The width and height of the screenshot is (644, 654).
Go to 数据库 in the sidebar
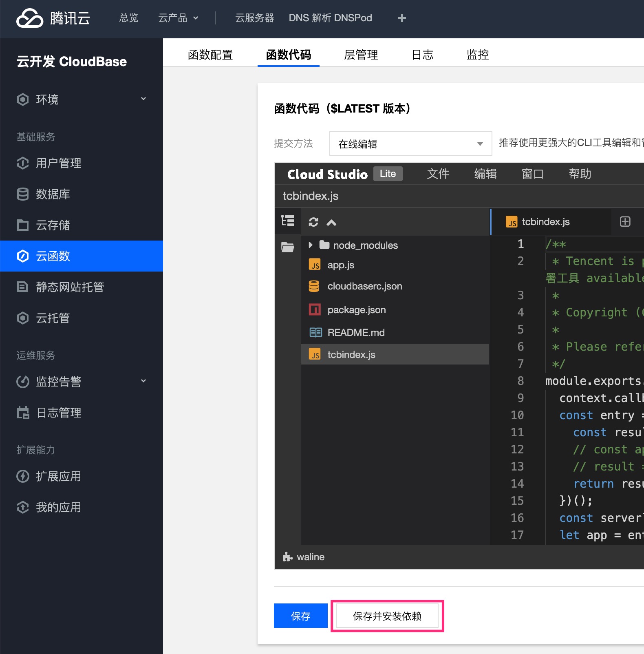[x=53, y=194]
